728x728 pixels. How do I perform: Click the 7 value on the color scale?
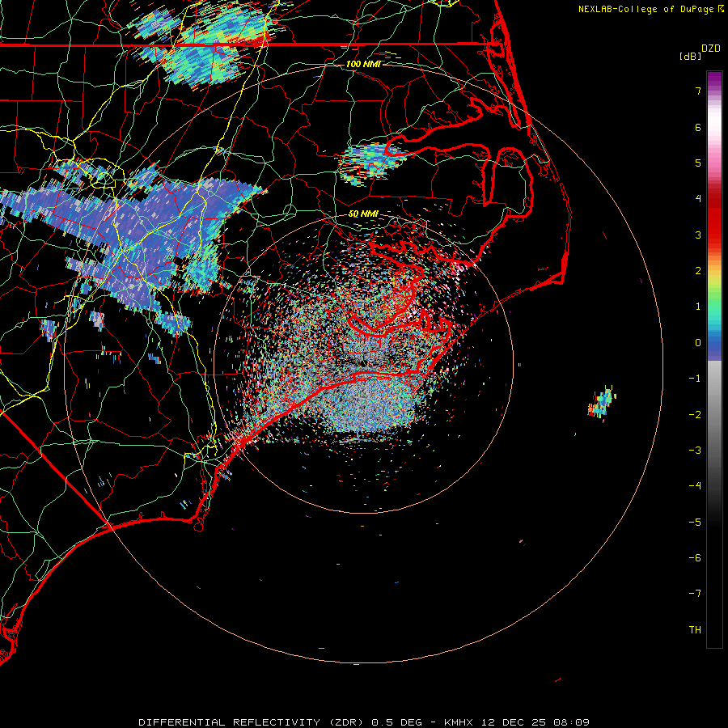(698, 91)
